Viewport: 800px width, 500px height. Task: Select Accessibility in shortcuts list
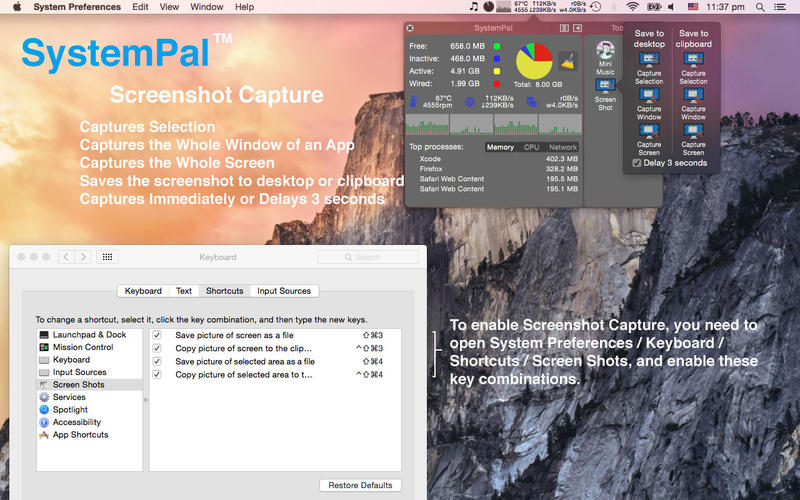89,422
